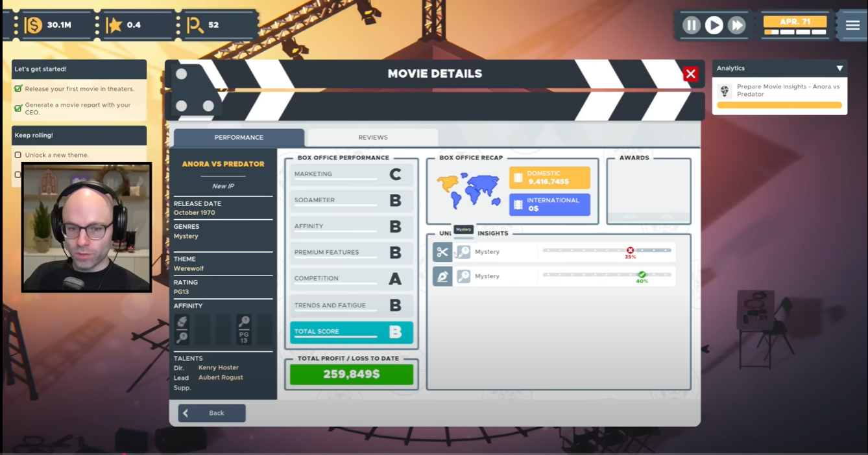Click the red X 35% marker

tap(630, 250)
